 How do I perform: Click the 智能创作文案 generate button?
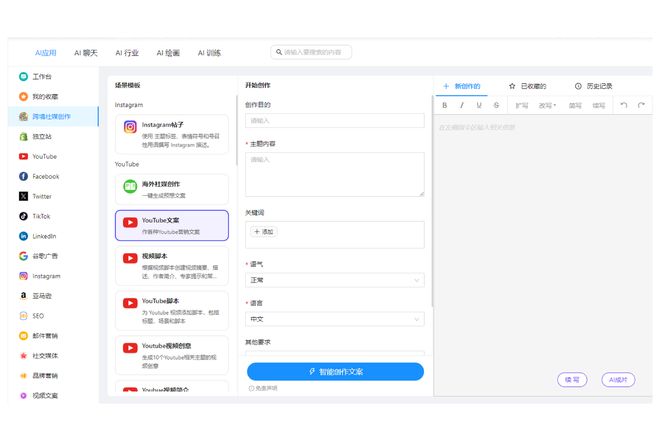335,372
